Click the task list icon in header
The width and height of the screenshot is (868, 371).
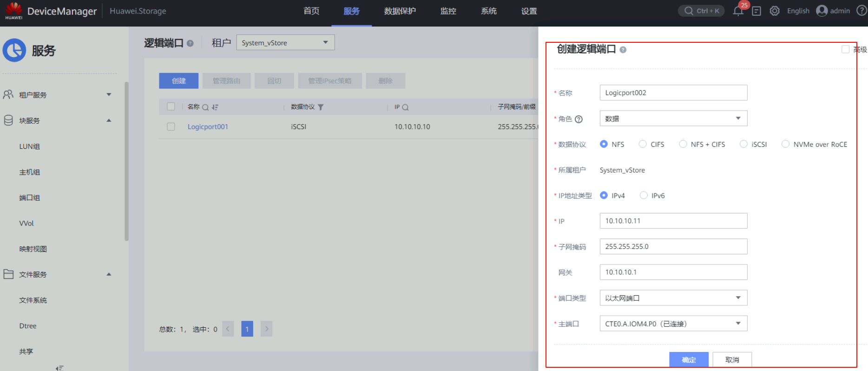coord(756,11)
